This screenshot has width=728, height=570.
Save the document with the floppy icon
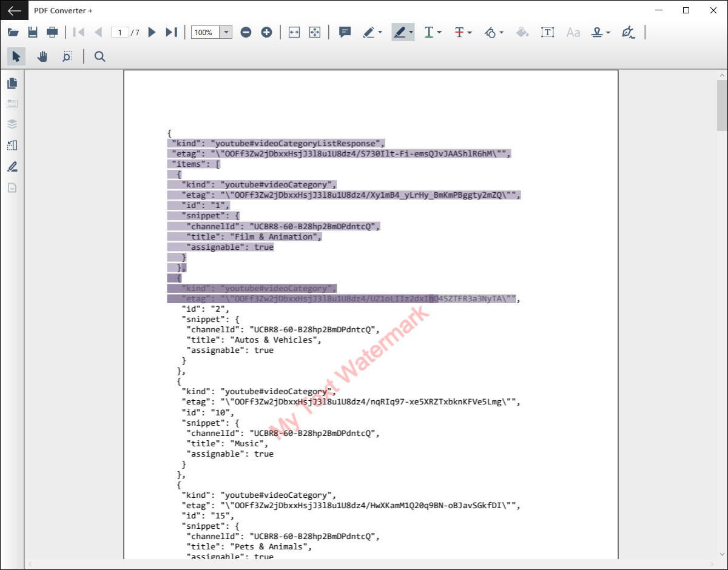(33, 32)
